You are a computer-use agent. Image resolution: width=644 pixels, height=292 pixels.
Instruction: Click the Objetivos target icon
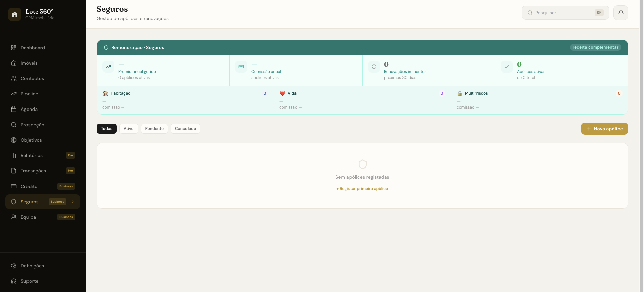14,140
